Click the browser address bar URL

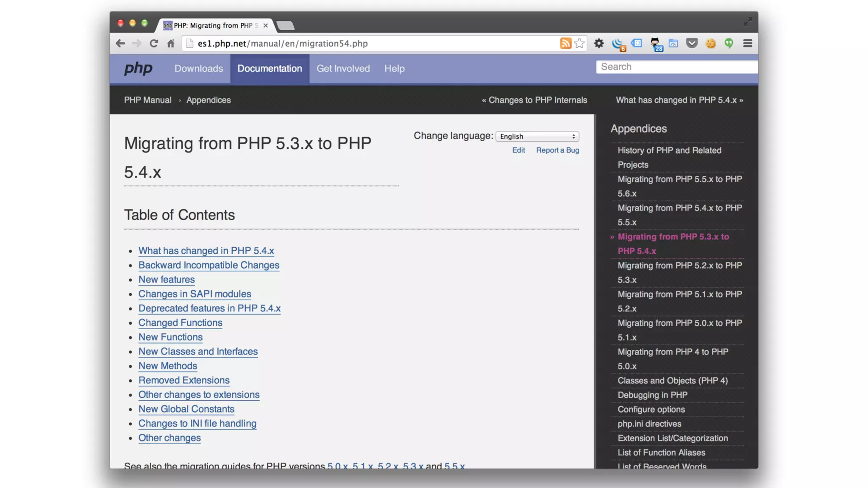(283, 43)
